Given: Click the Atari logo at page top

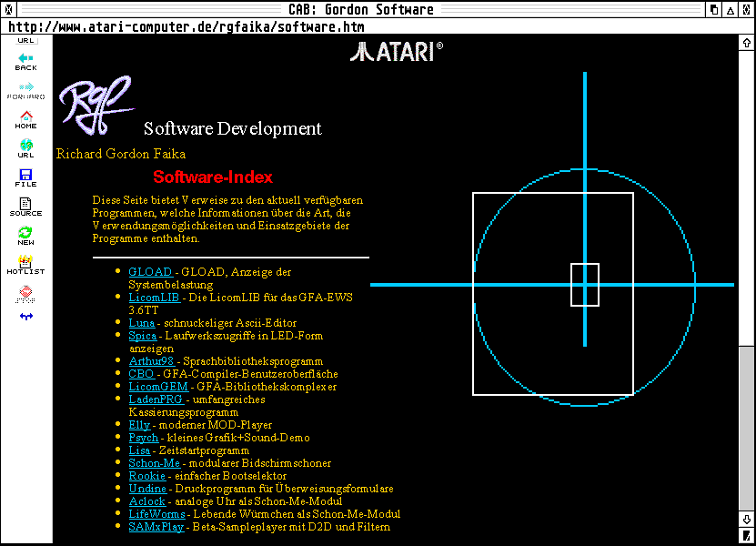Looking at the screenshot, I should click(397, 52).
